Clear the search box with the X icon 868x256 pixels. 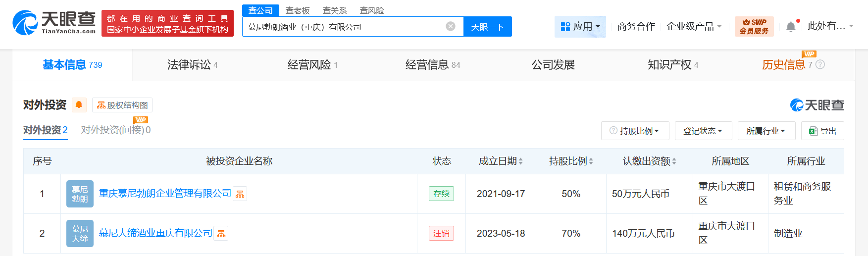click(451, 26)
